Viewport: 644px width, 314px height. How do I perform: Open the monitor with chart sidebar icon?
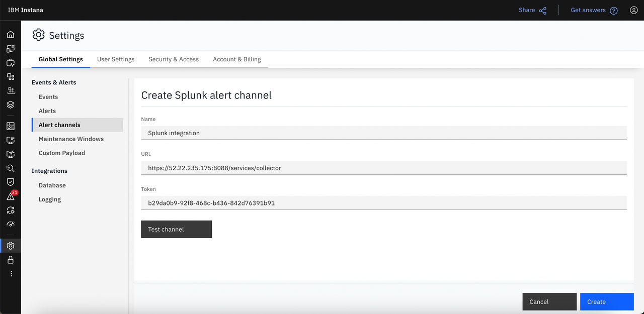click(x=11, y=154)
